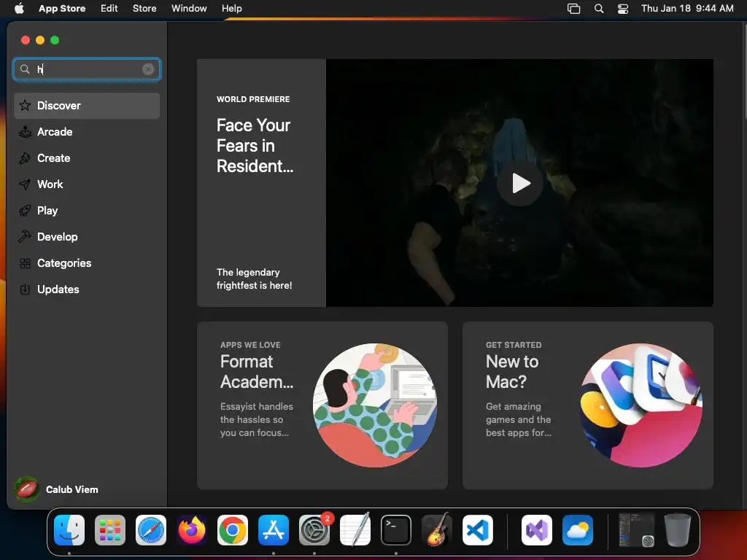
Task: Launch Finder from the Dock
Action: [x=69, y=530]
